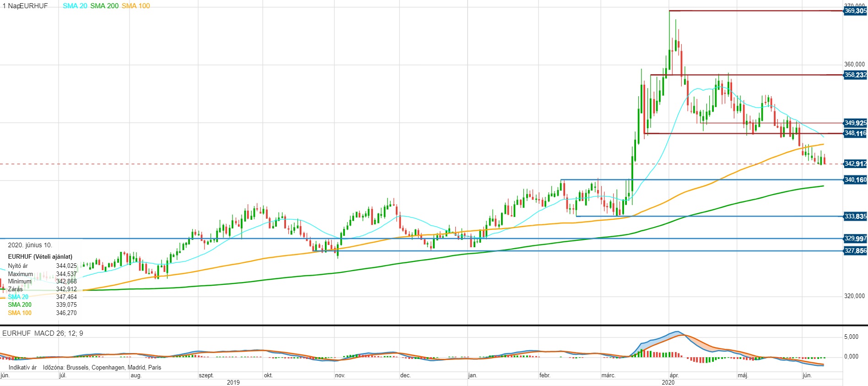The width and height of the screenshot is (868, 386).
Task: Select the 349,925 price level tag
Action: point(855,123)
